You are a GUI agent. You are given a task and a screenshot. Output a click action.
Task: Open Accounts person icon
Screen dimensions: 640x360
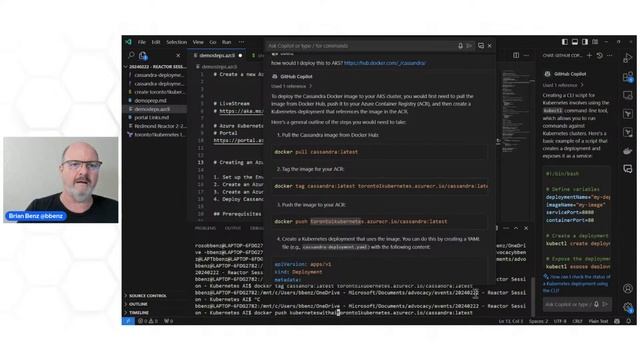point(628,289)
